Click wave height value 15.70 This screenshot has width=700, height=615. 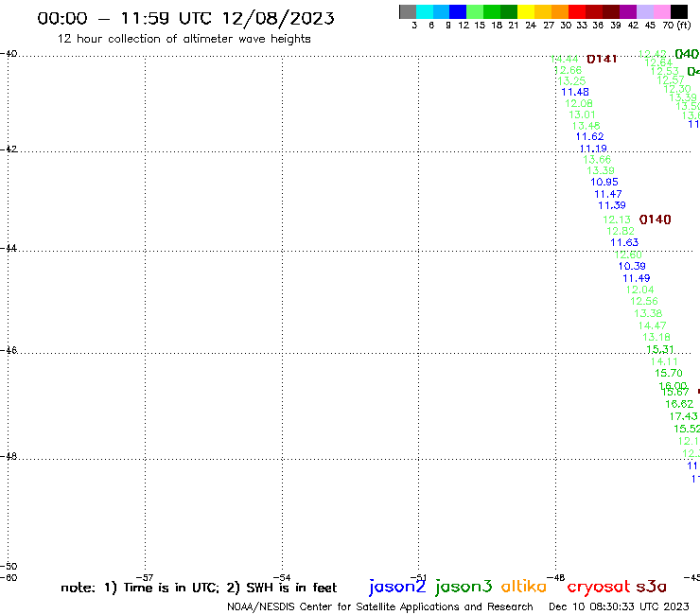pos(669,373)
